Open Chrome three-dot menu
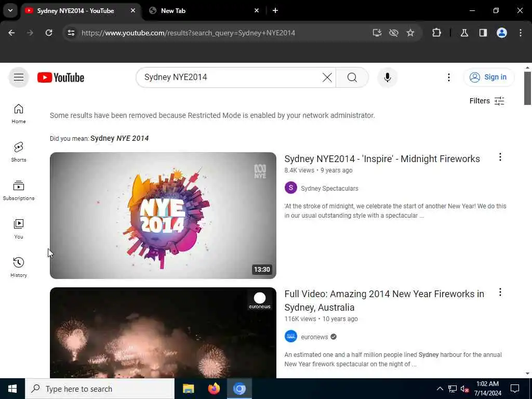 521,33
